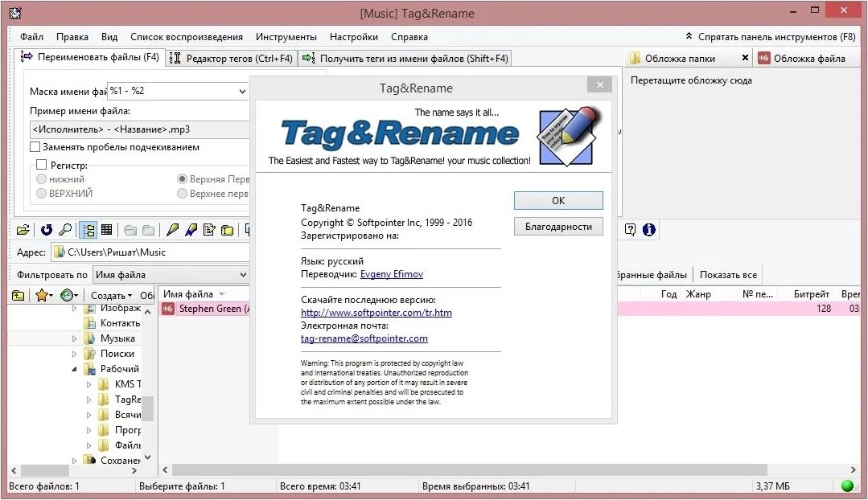The width and height of the screenshot is (868, 500).
Task: Select the Stephen Green file row
Action: coord(509,309)
